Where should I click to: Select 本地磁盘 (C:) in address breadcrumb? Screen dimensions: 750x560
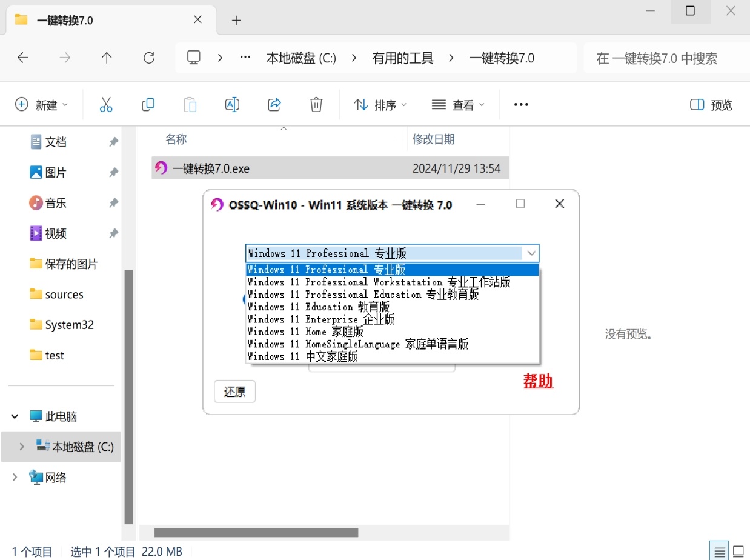pos(301,58)
